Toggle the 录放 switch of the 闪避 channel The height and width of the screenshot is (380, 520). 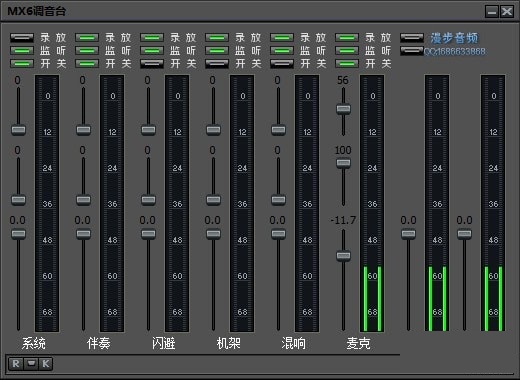pos(152,38)
